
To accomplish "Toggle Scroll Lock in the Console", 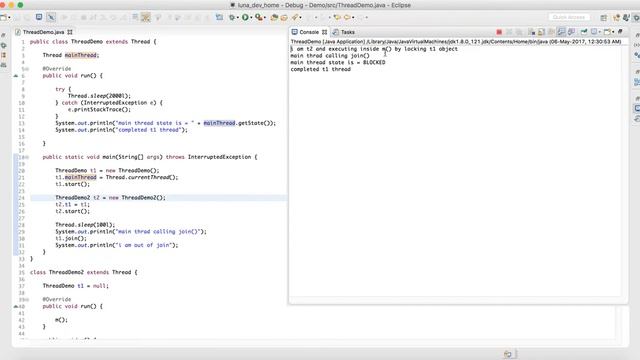I will (x=541, y=32).
